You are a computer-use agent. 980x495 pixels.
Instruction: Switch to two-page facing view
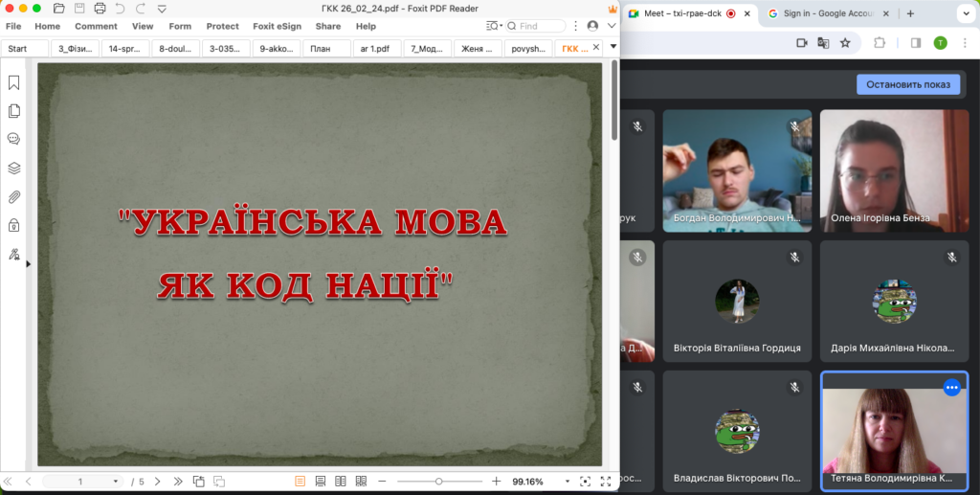pyautogui.click(x=341, y=481)
